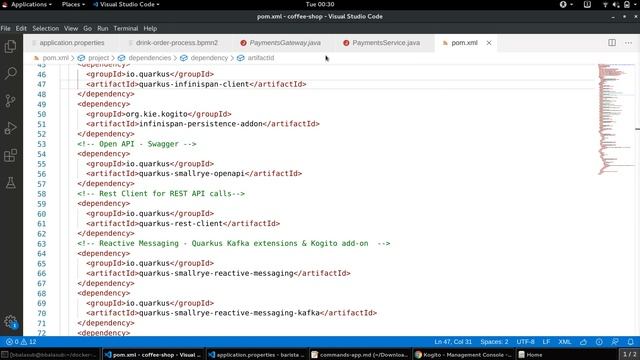
Task: Click line number 64 in gutter
Action: coord(42,253)
